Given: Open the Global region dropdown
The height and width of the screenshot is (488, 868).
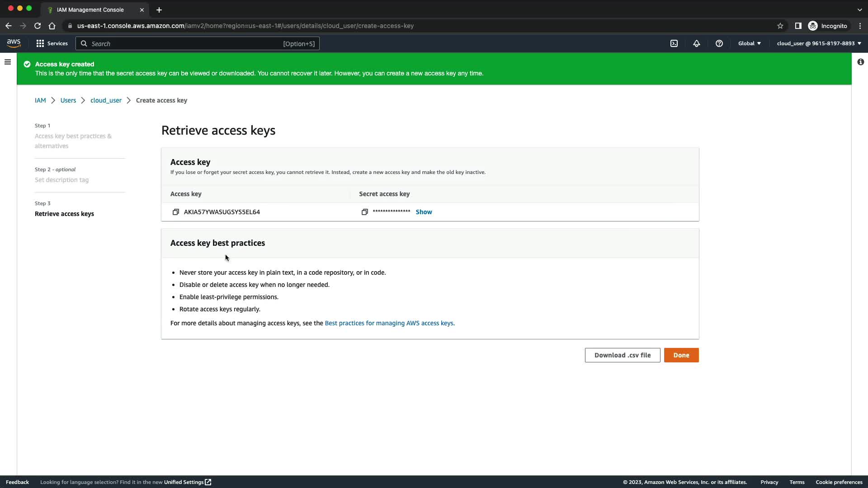Looking at the screenshot, I should pos(749,43).
